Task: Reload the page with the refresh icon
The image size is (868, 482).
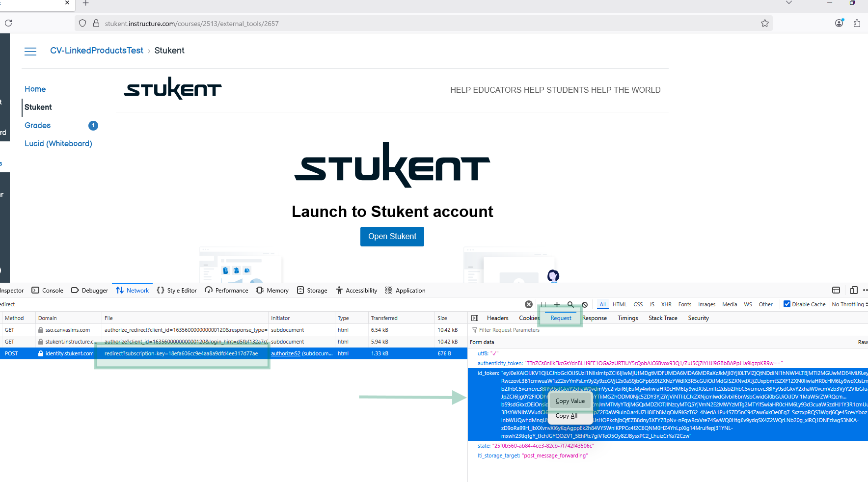Action: [x=8, y=23]
